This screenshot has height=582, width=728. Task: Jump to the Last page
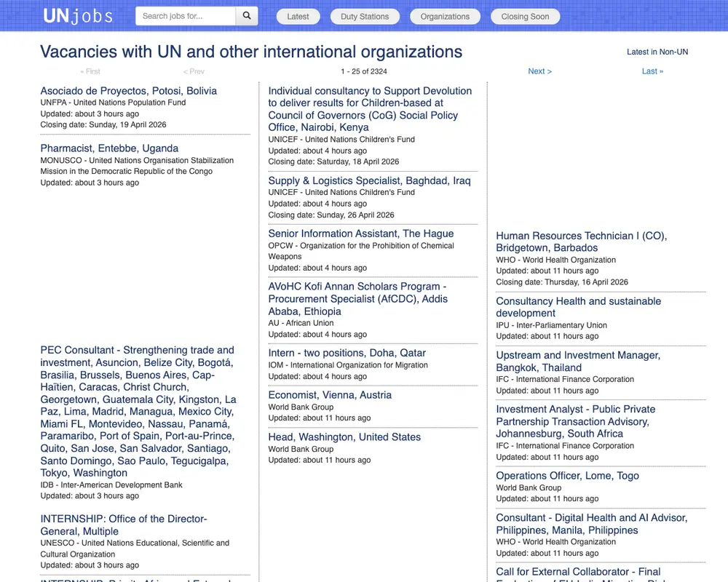(652, 71)
